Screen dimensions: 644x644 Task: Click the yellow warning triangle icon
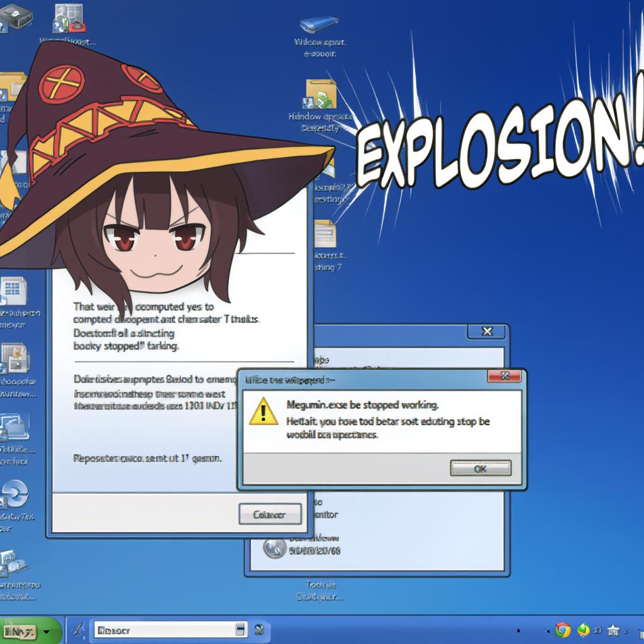264,411
